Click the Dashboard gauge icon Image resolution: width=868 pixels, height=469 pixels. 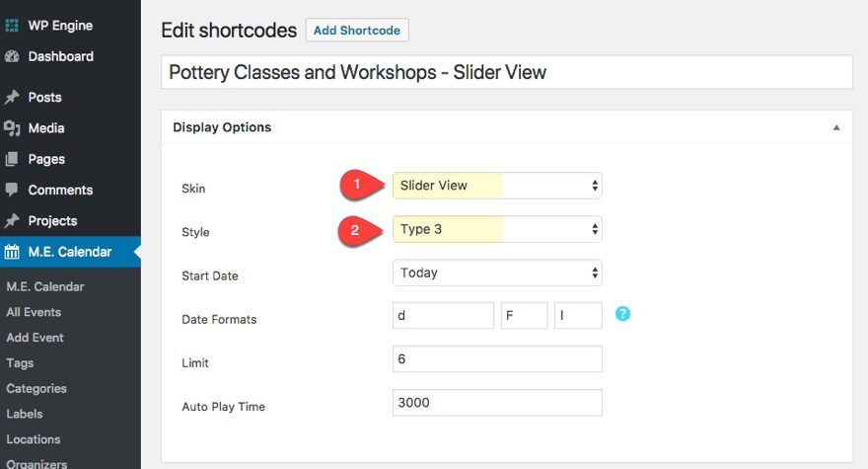click(x=12, y=56)
